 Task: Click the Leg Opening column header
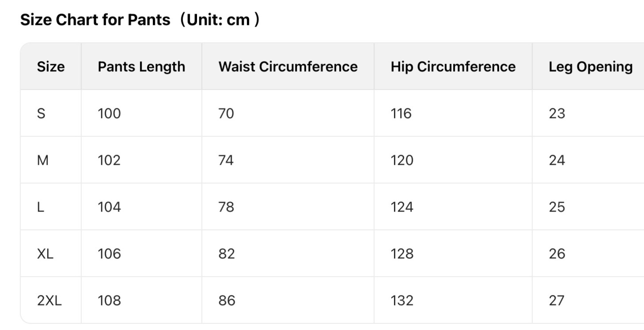click(591, 67)
